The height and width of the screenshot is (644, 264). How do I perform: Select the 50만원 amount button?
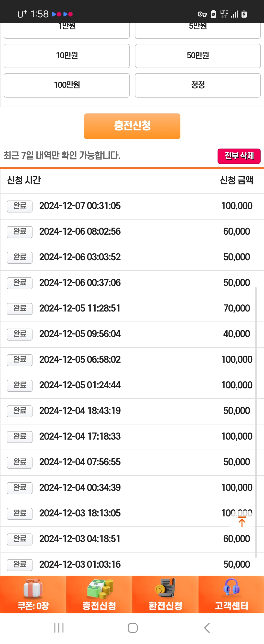(198, 56)
